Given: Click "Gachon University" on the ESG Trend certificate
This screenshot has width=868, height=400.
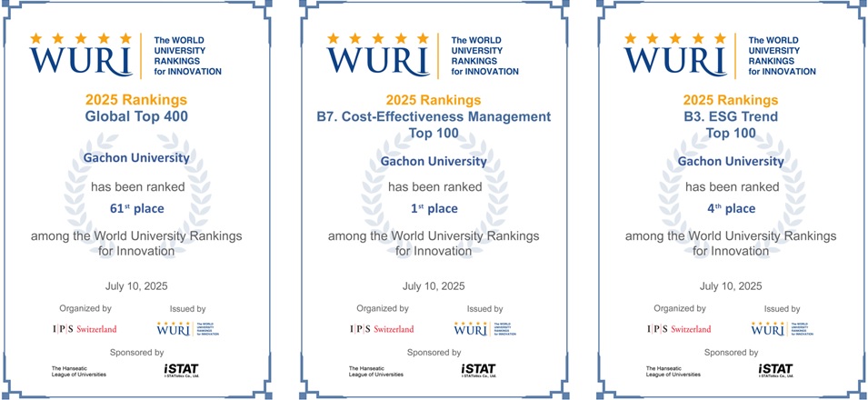Looking at the screenshot, I should [x=731, y=161].
